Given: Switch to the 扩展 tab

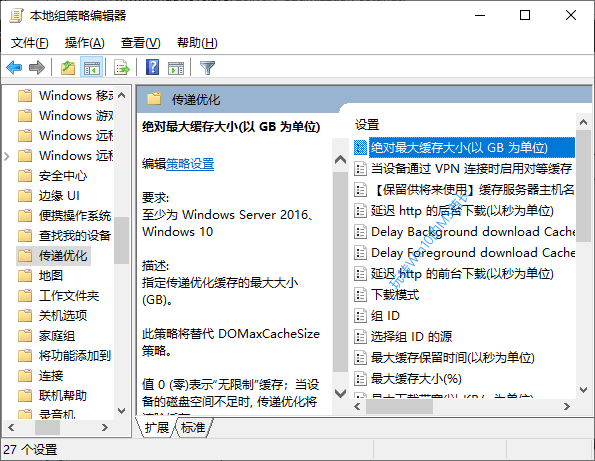Looking at the screenshot, I should pyautogui.click(x=156, y=428).
